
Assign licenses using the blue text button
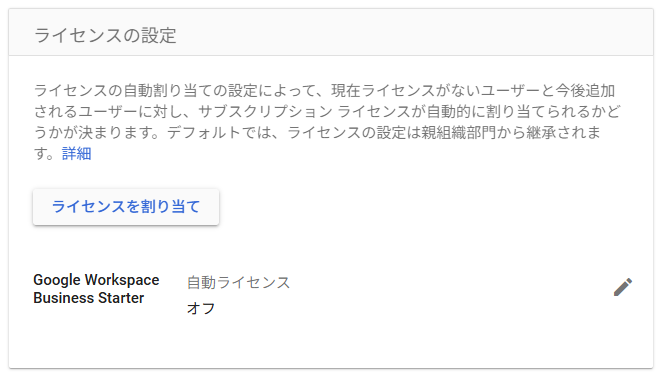point(126,207)
